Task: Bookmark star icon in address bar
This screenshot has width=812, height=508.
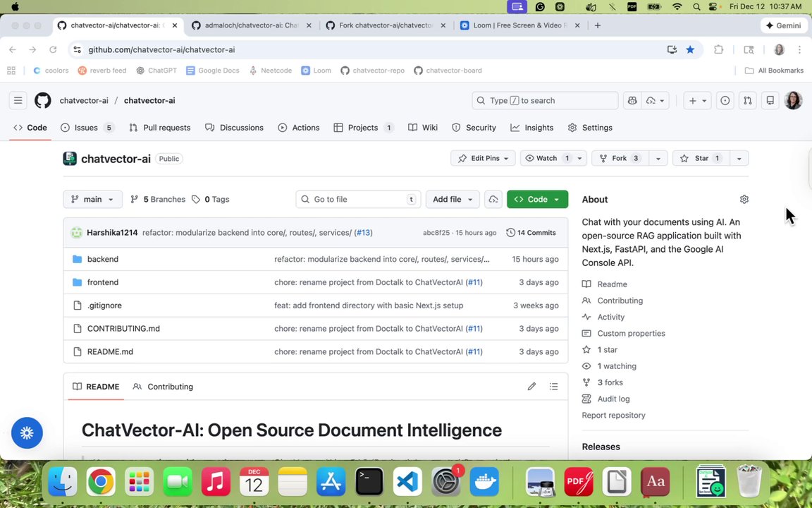Action: (x=690, y=50)
